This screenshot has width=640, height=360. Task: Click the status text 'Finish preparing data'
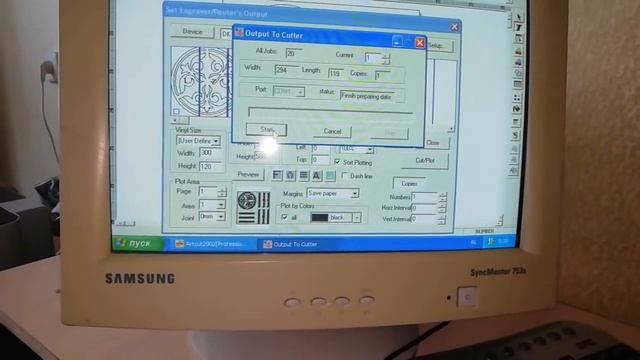pyautogui.click(x=366, y=96)
